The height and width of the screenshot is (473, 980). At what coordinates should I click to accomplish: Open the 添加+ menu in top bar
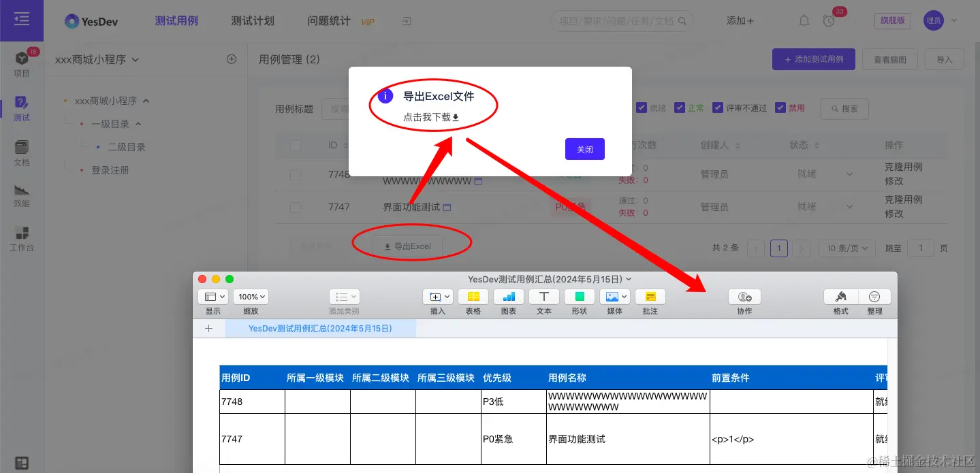pyautogui.click(x=740, y=21)
